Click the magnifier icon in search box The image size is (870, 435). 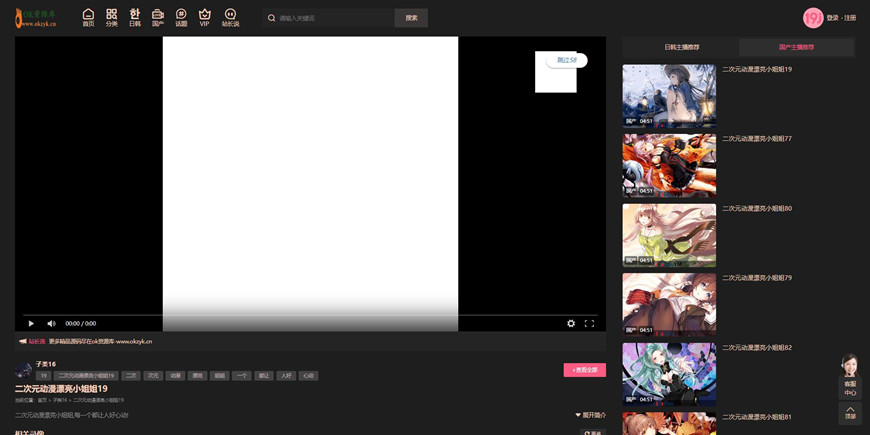(x=271, y=18)
